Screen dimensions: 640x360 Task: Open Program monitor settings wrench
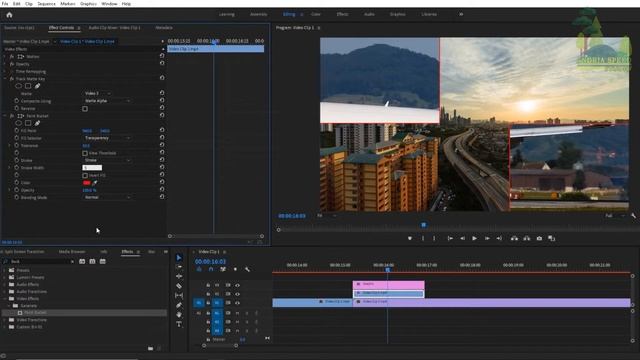633,216
